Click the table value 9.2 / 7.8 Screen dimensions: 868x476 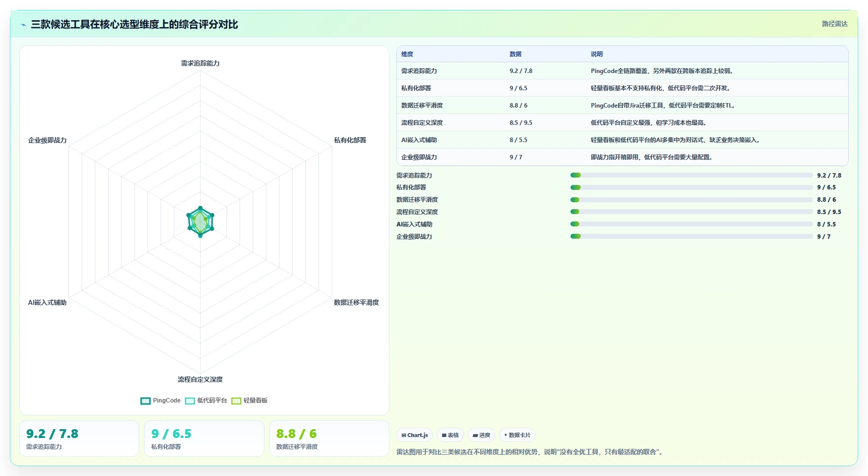tap(521, 71)
